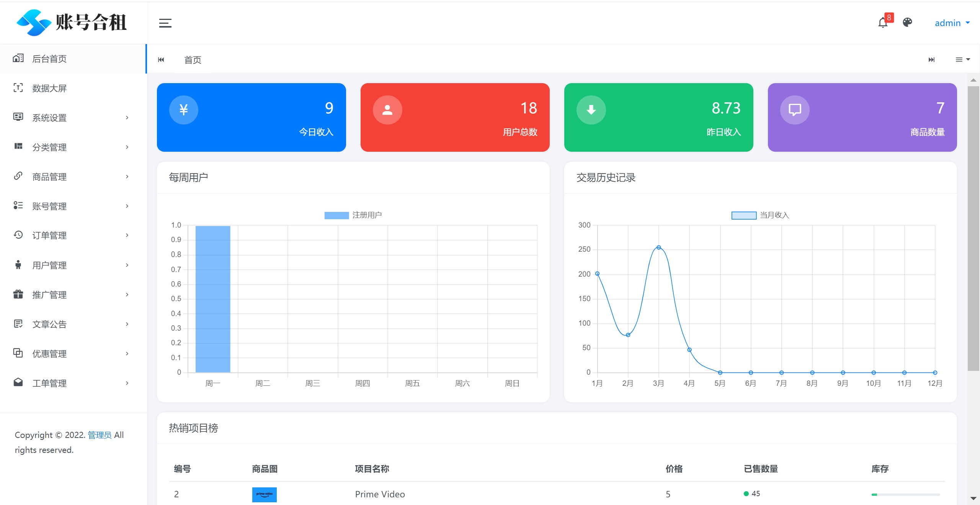
Task: Open the 工单管理 menu label
Action: click(49, 383)
